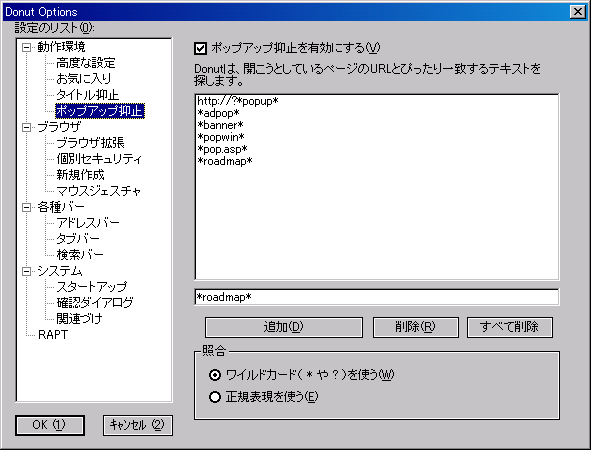This screenshot has height=450, width=591.
Task: Select *banner* entry in the list
Action: (x=220, y=125)
